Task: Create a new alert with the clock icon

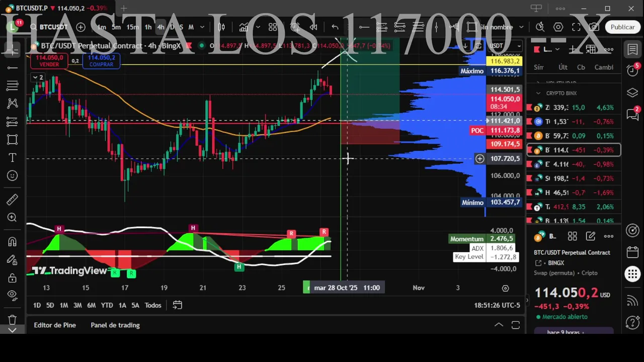Action: (x=295, y=27)
